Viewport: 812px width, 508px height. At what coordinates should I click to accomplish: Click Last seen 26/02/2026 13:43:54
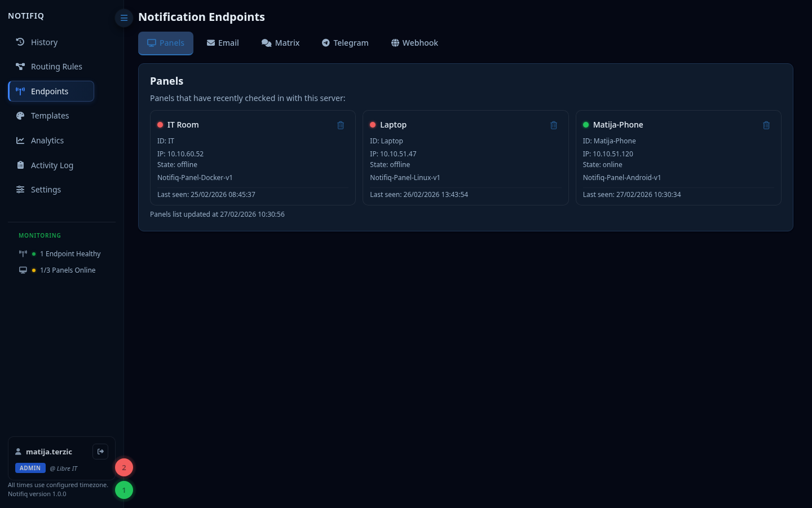coord(419,194)
